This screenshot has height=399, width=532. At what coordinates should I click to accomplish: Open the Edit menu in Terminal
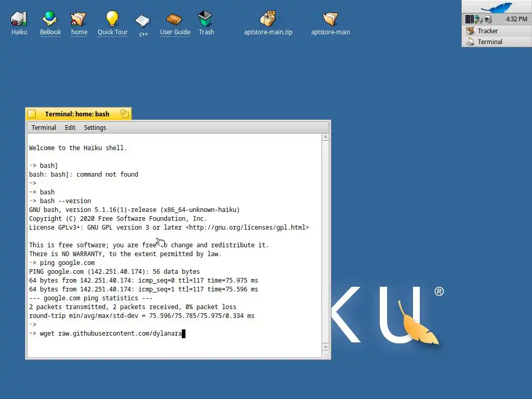click(70, 128)
